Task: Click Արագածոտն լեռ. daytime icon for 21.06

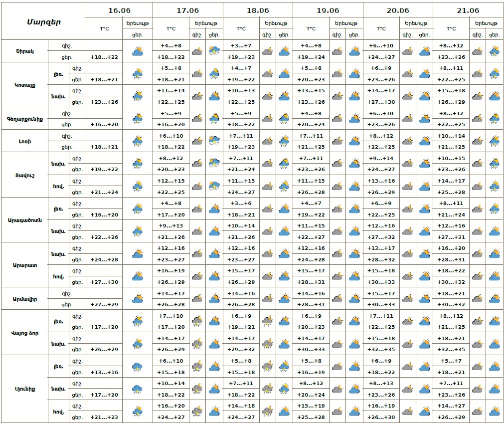Action: point(494,209)
